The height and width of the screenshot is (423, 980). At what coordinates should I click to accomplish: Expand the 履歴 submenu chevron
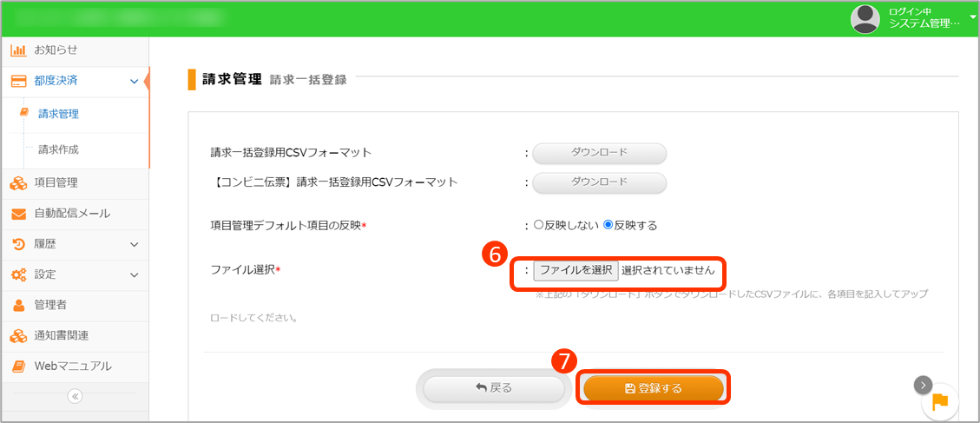tap(134, 244)
